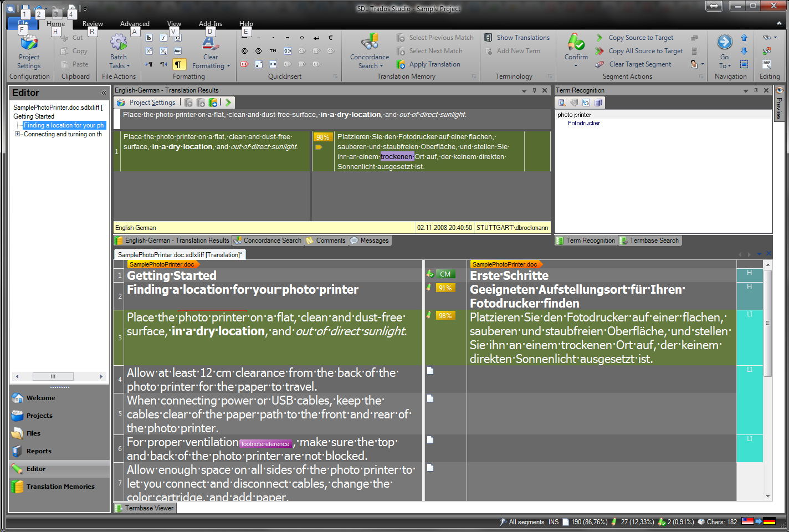Image resolution: width=789 pixels, height=532 pixels.
Task: Click editor vertical scrollbar thumb
Action: [x=767, y=323]
